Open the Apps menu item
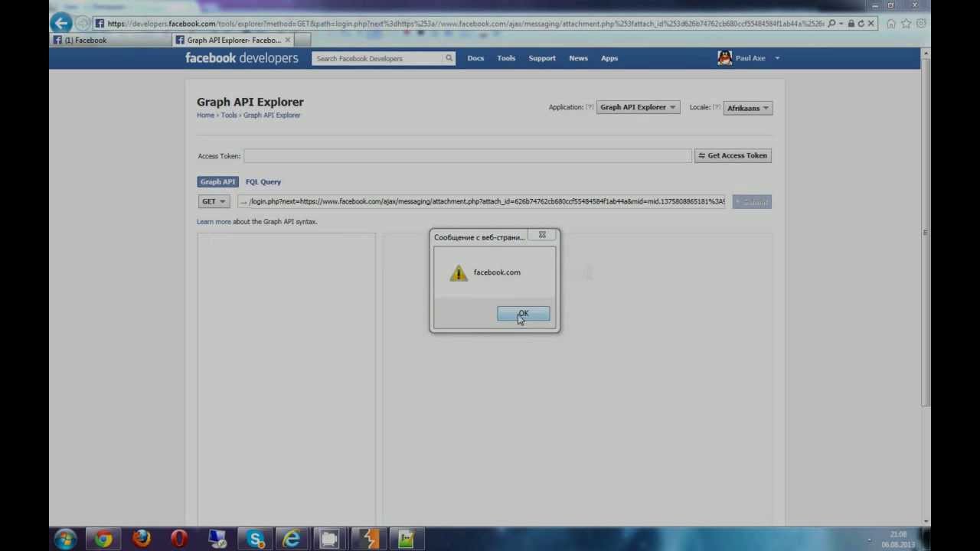 [x=609, y=58]
